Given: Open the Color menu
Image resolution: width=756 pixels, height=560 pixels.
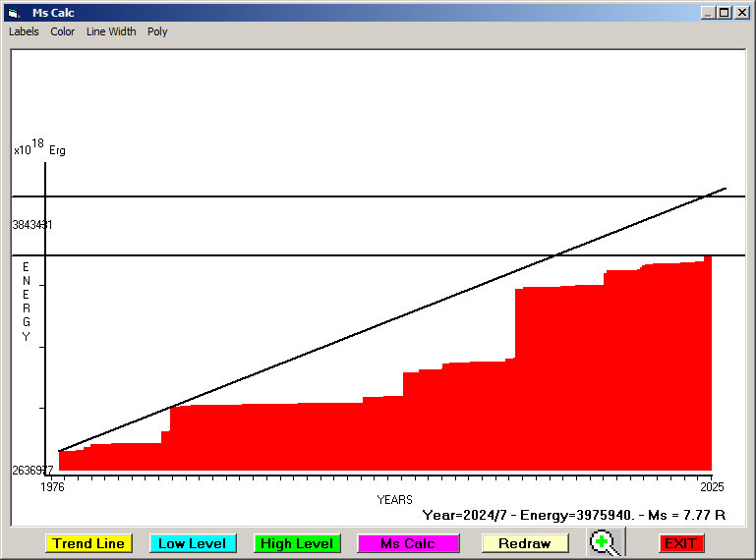Looking at the screenshot, I should (63, 31).
